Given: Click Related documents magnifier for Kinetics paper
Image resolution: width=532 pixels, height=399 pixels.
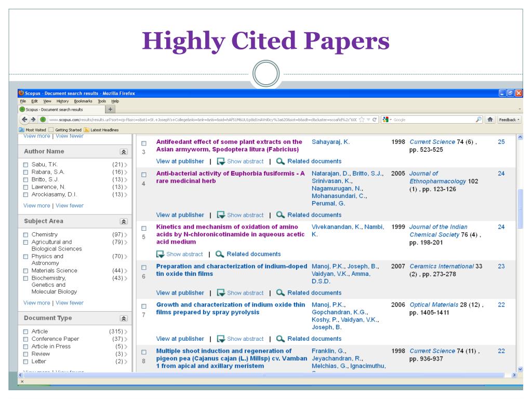Looking at the screenshot, I should click(220, 254).
